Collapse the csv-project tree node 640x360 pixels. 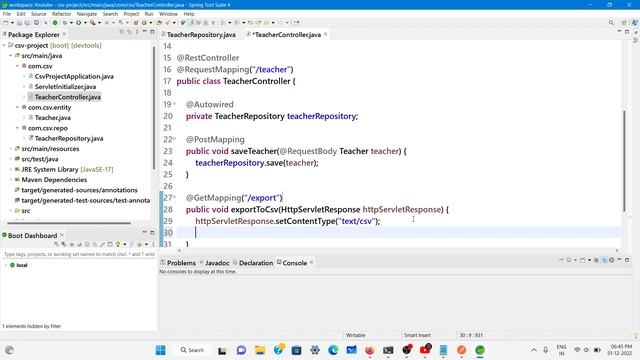[4, 45]
